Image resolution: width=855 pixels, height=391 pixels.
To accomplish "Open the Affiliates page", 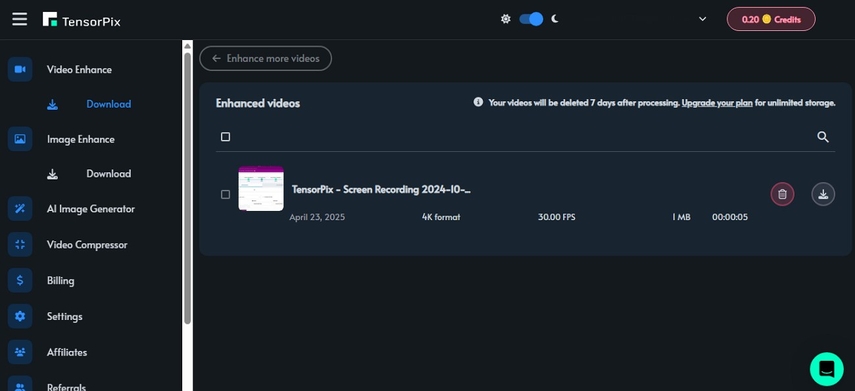I will (x=67, y=353).
